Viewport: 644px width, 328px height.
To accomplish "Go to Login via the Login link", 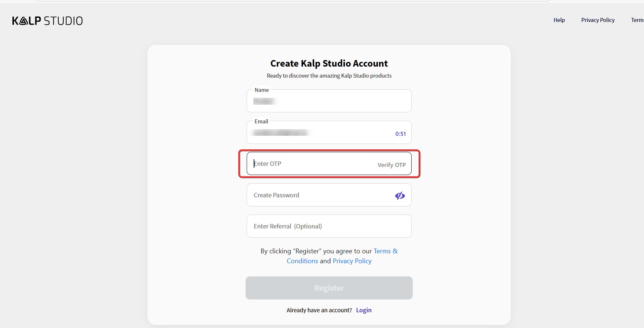I will point(364,310).
